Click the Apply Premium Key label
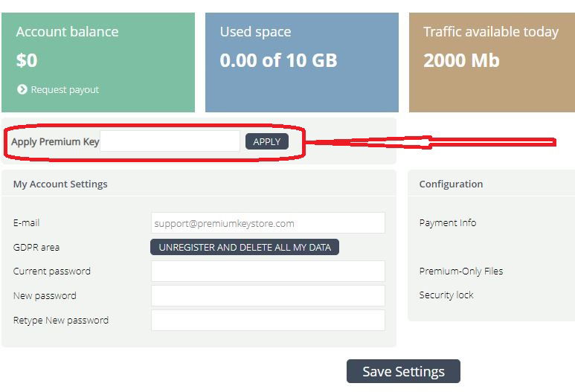Image resolution: width=575 pixels, height=392 pixels. (x=55, y=141)
